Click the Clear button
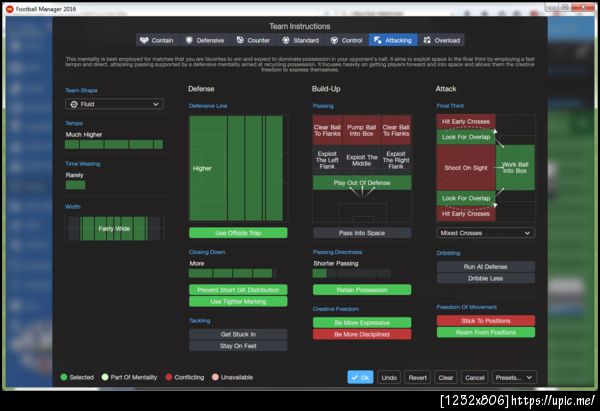The image size is (600, 411). click(x=446, y=378)
